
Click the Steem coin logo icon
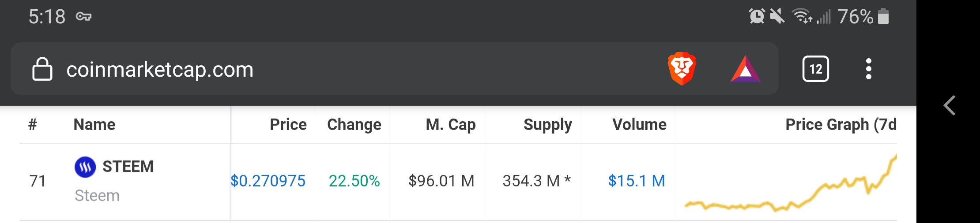point(85,167)
